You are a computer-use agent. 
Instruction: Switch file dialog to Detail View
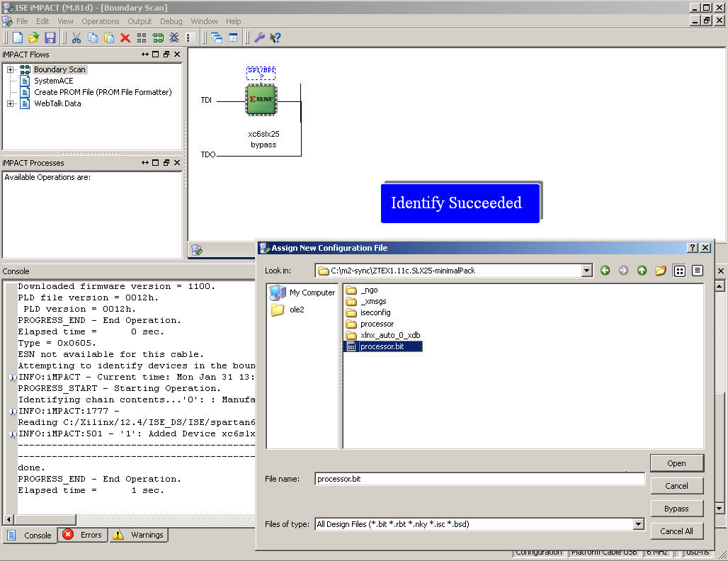(x=698, y=271)
